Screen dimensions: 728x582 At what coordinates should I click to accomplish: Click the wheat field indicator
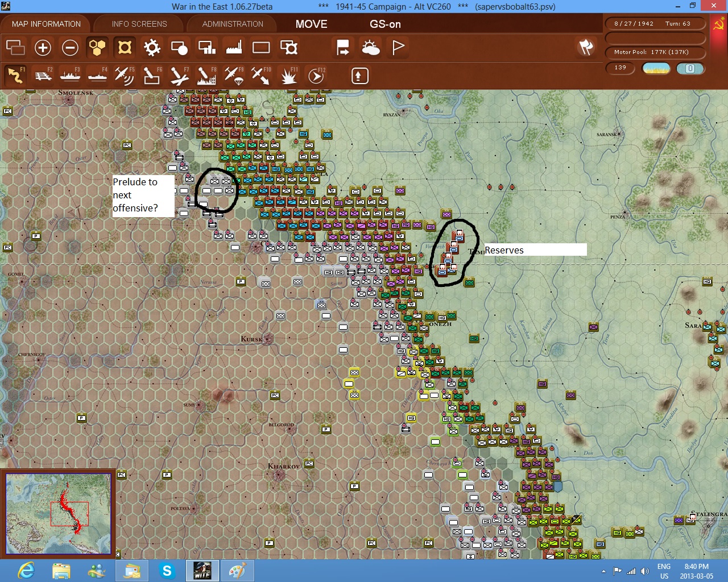click(x=656, y=68)
